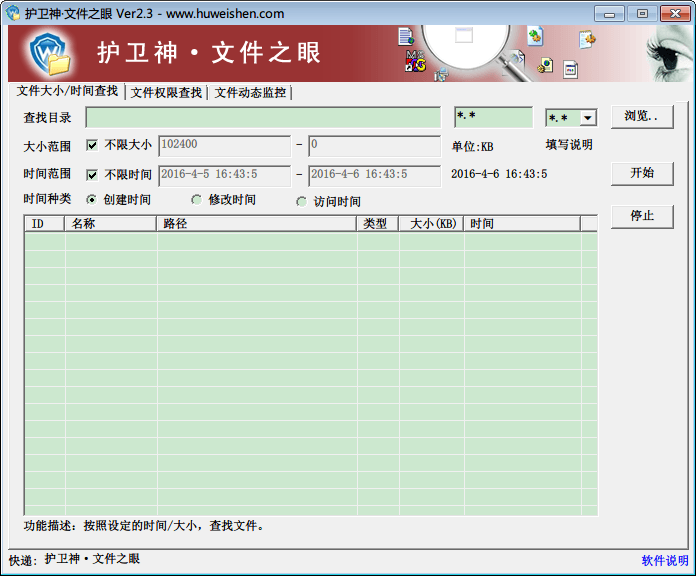Click start time field 2016-4-5 16:43:5
Screen dimensions: 696x576
click(225, 176)
